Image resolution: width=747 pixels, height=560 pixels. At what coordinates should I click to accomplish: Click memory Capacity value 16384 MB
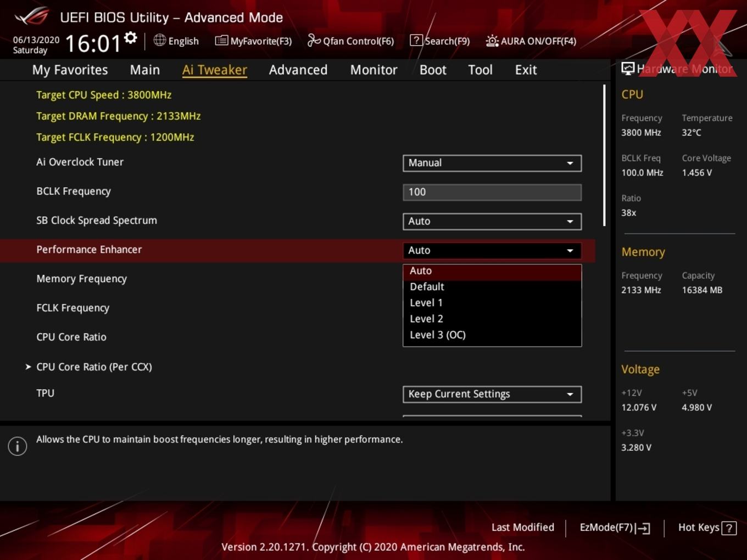coord(702,290)
